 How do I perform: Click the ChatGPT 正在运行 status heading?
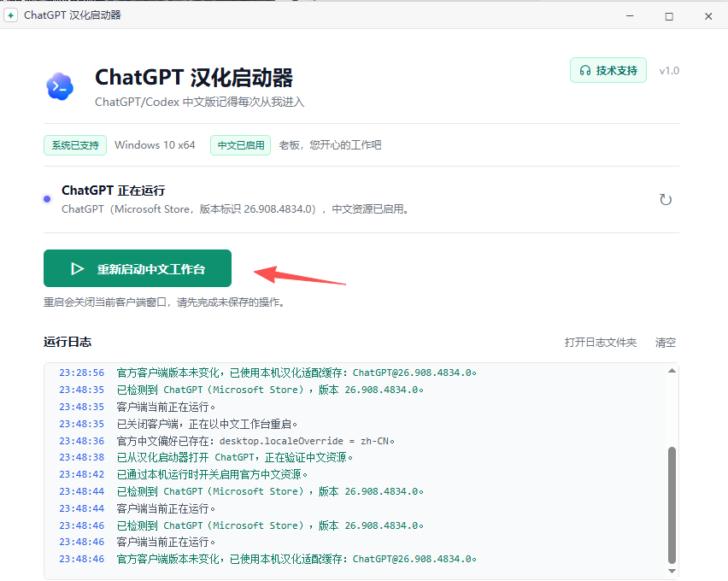coord(114,191)
